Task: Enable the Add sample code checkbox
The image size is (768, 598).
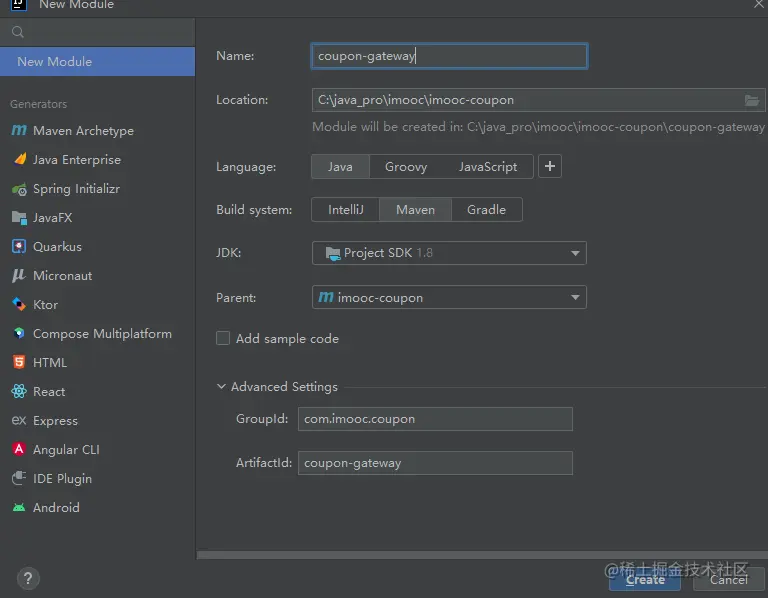Action: click(x=223, y=338)
